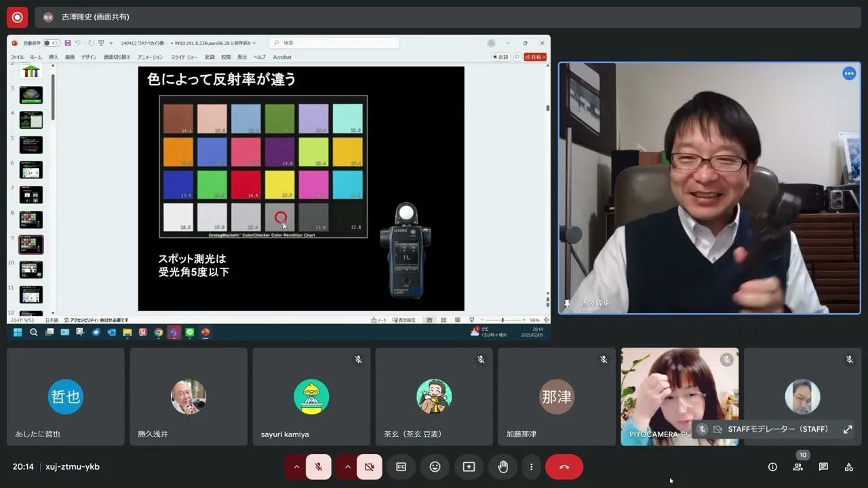Expand audio settings chevron beside microphone
Screen dimensions: 868x488
click(296, 467)
